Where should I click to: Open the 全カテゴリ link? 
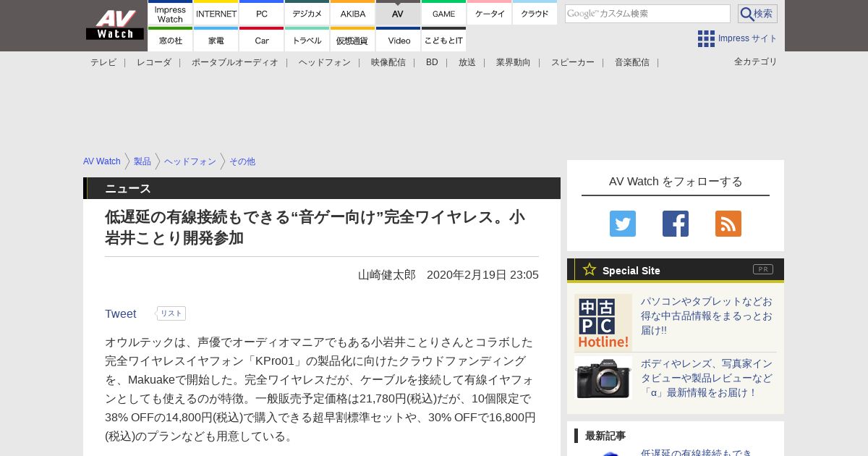756,62
